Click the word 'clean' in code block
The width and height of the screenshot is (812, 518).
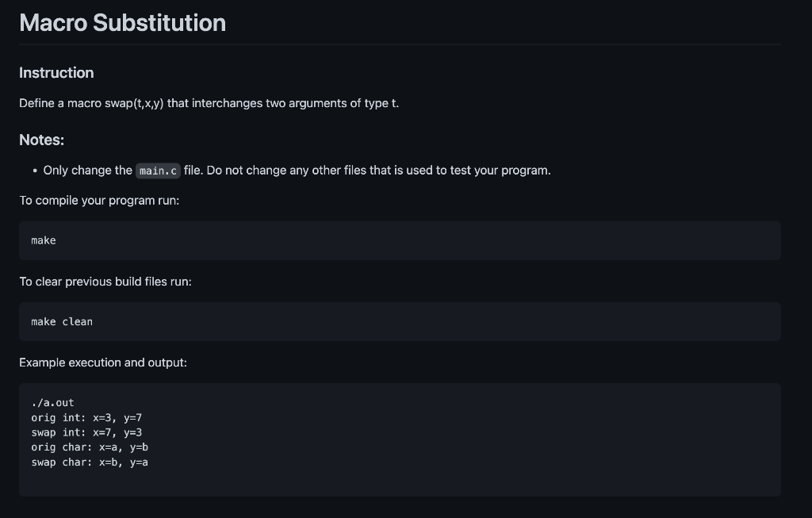[x=77, y=322]
